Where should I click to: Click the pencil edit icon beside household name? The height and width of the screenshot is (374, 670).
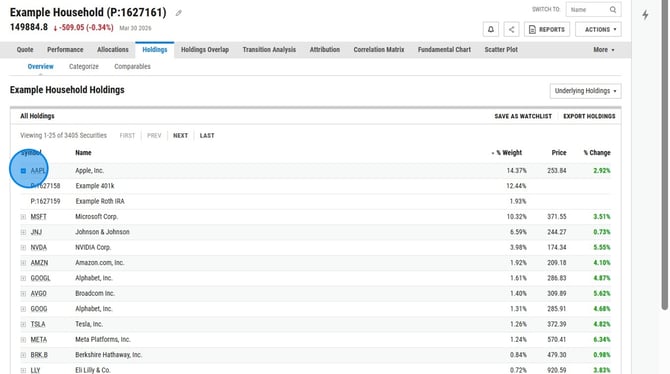(x=179, y=13)
